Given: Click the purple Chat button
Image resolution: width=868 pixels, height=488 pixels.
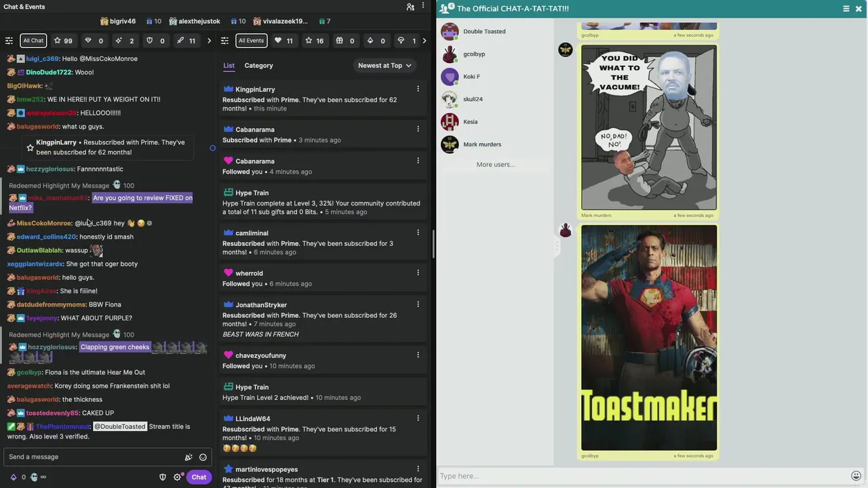Looking at the screenshot, I should (x=199, y=477).
